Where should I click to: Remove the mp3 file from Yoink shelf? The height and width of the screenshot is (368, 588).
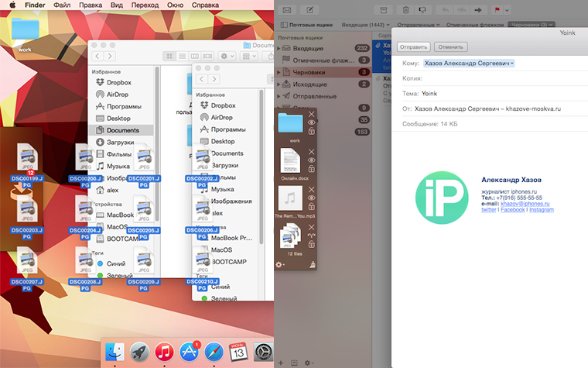click(311, 189)
